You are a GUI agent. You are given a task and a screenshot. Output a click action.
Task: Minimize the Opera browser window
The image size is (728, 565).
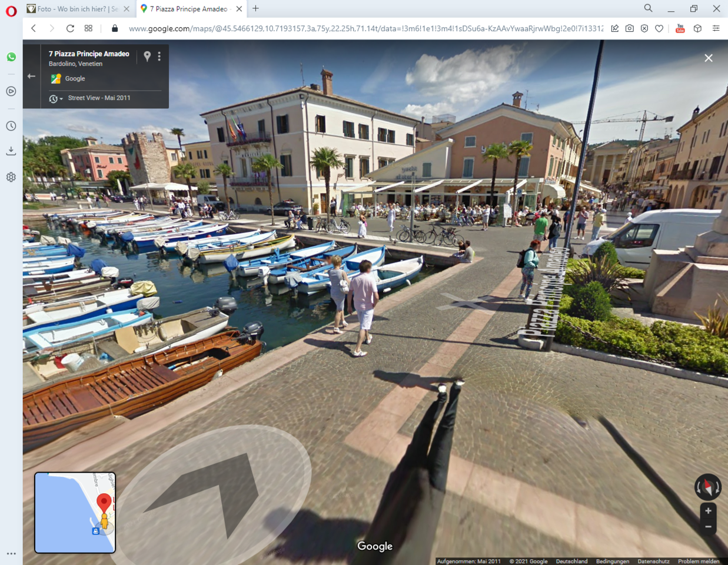(671, 9)
